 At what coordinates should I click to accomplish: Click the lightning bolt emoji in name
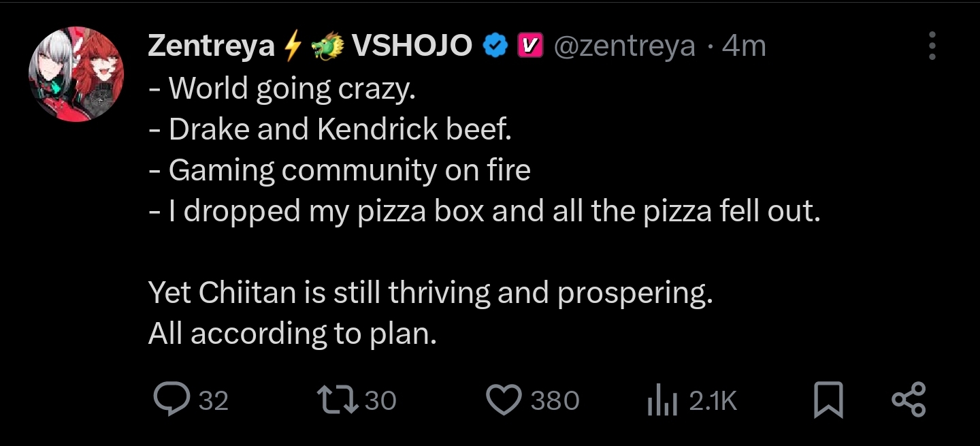tap(293, 46)
